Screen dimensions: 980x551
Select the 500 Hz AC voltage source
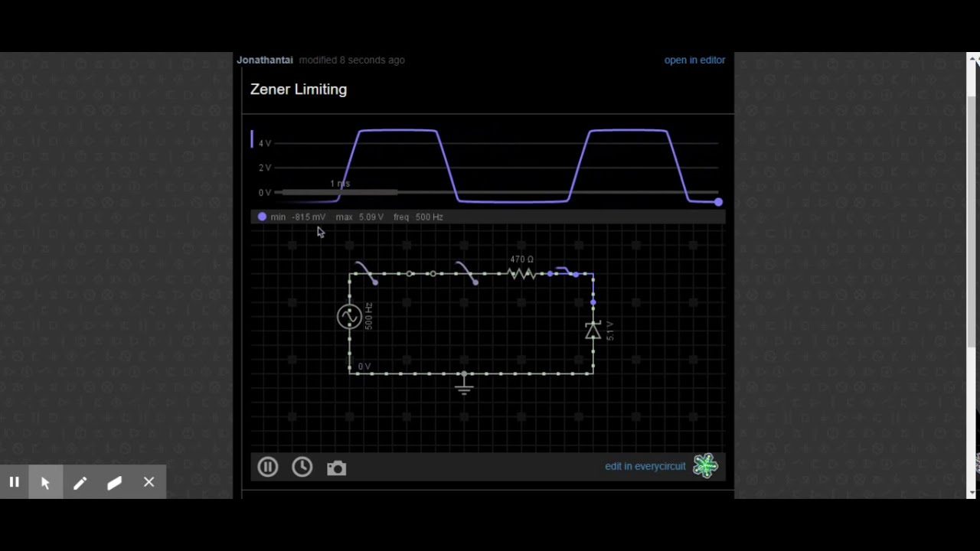pyautogui.click(x=349, y=316)
